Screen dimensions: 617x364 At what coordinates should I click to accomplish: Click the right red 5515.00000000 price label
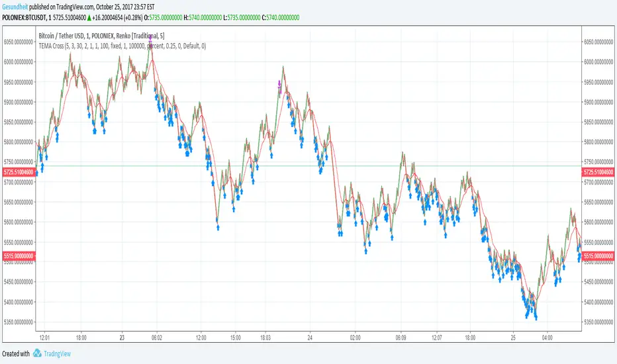tap(598, 255)
